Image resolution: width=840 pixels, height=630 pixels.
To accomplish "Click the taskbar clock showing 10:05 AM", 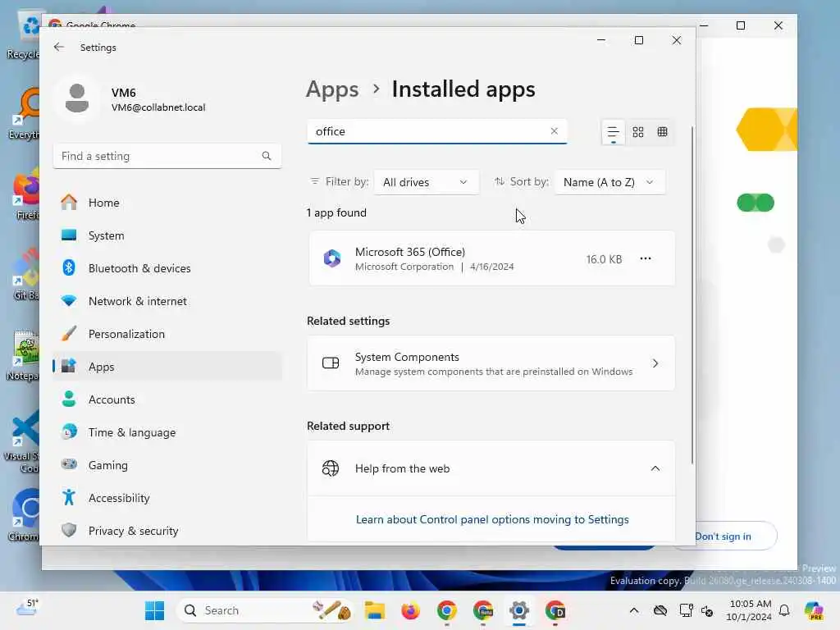I will click(750, 610).
